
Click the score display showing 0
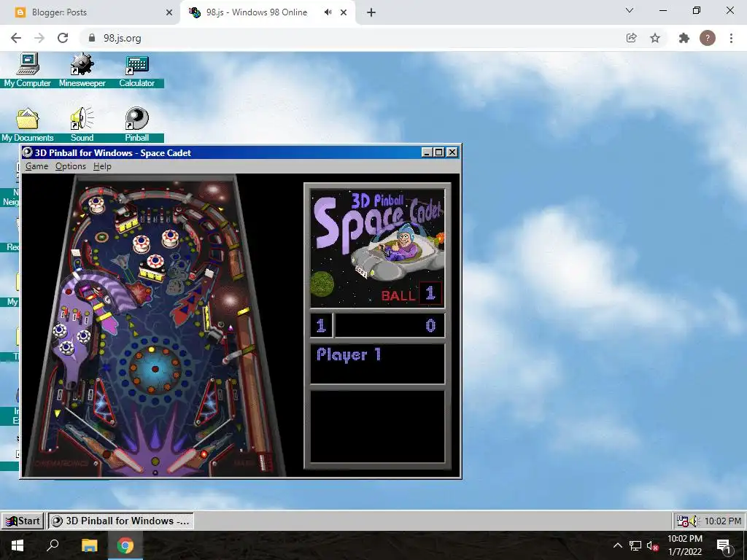[x=390, y=326]
